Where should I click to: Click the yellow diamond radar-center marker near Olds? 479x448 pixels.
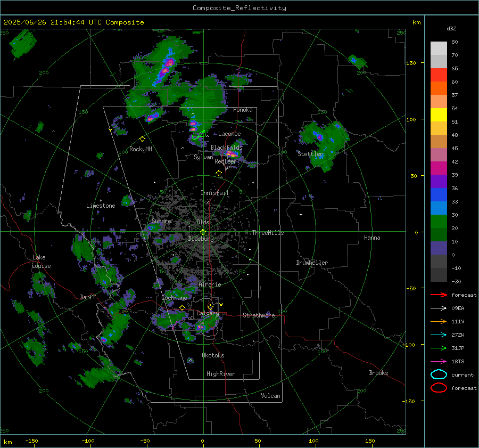[203, 232]
